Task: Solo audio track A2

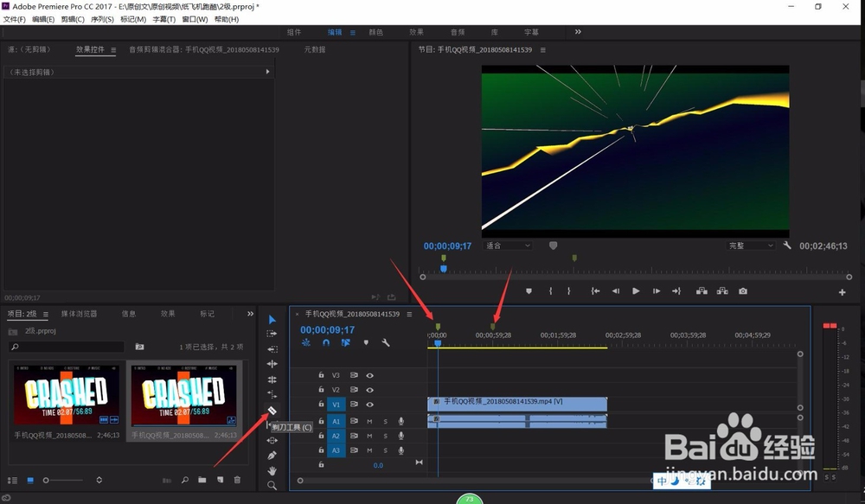Action: coord(385,437)
